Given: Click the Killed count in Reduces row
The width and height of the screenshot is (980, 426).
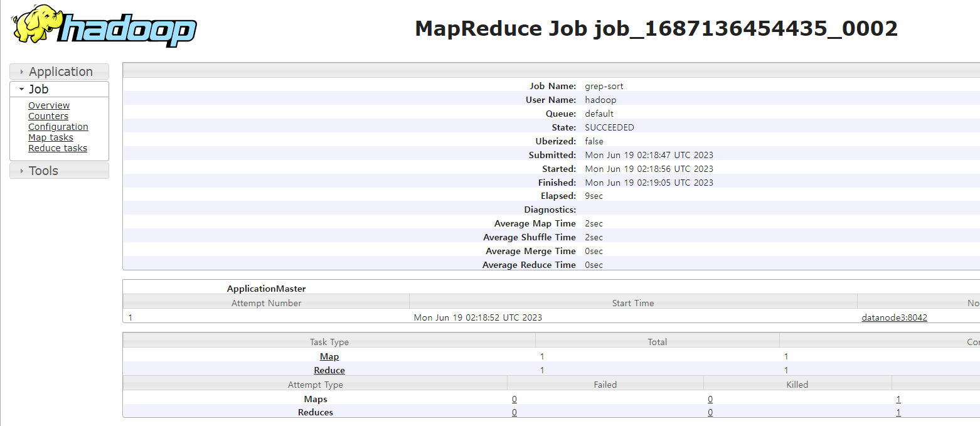Looking at the screenshot, I should pyautogui.click(x=710, y=412).
